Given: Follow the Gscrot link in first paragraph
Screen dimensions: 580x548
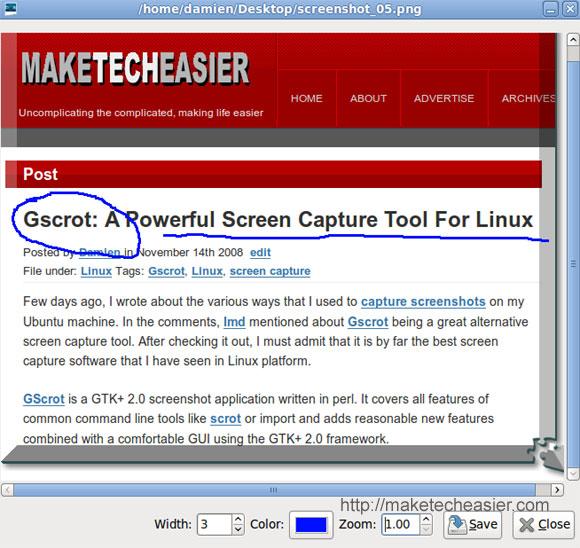Looking at the screenshot, I should click(368, 322).
